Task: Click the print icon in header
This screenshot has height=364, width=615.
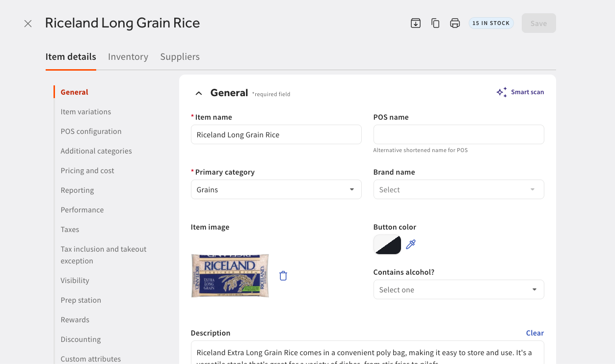Action: click(455, 23)
